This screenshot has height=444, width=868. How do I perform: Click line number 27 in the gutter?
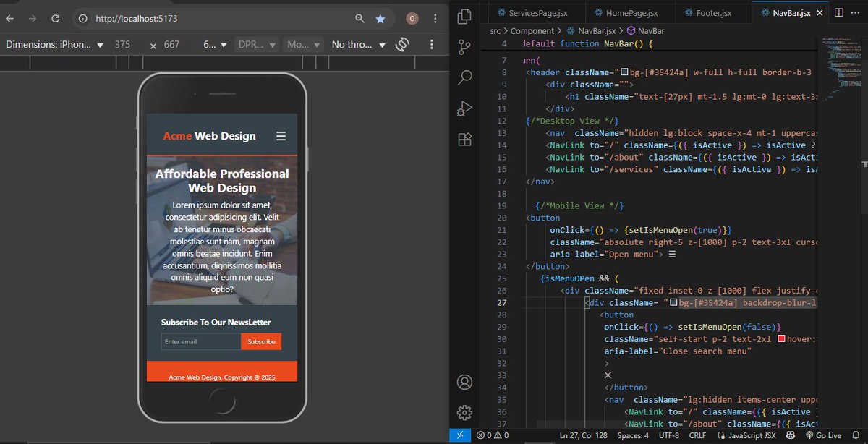click(501, 302)
